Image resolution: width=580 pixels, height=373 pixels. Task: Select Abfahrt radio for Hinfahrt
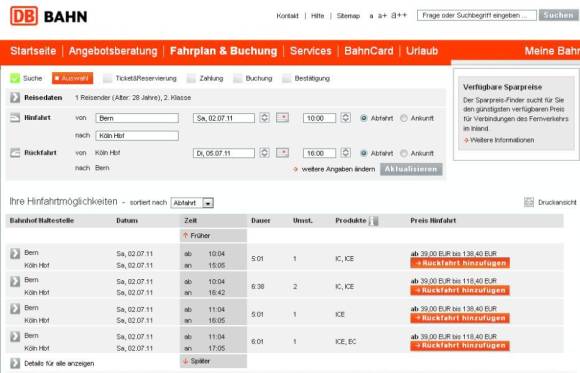click(x=364, y=118)
